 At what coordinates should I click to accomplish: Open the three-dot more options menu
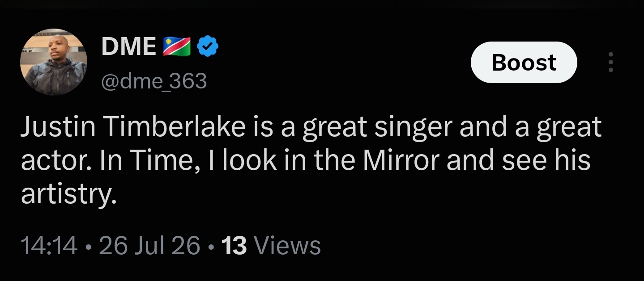pyautogui.click(x=611, y=62)
